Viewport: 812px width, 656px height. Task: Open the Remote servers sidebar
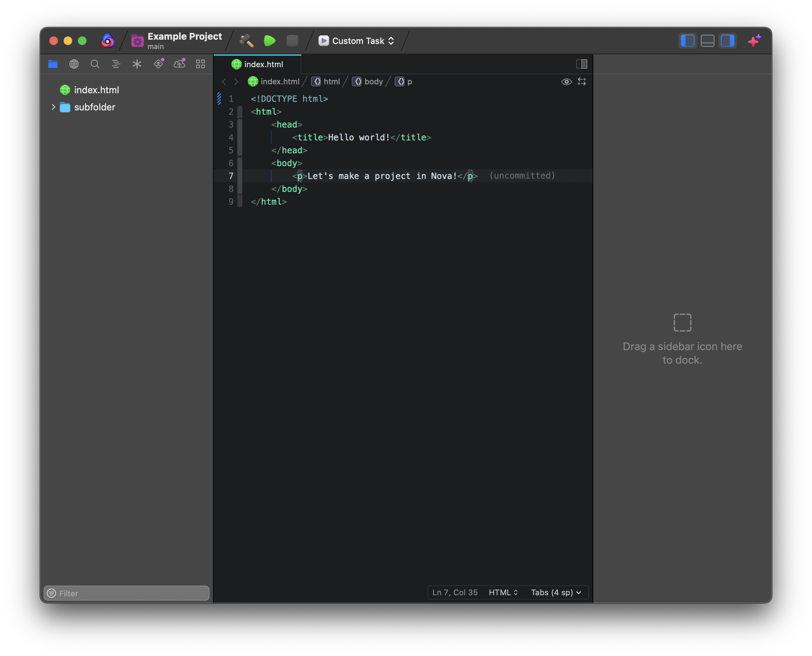point(74,64)
